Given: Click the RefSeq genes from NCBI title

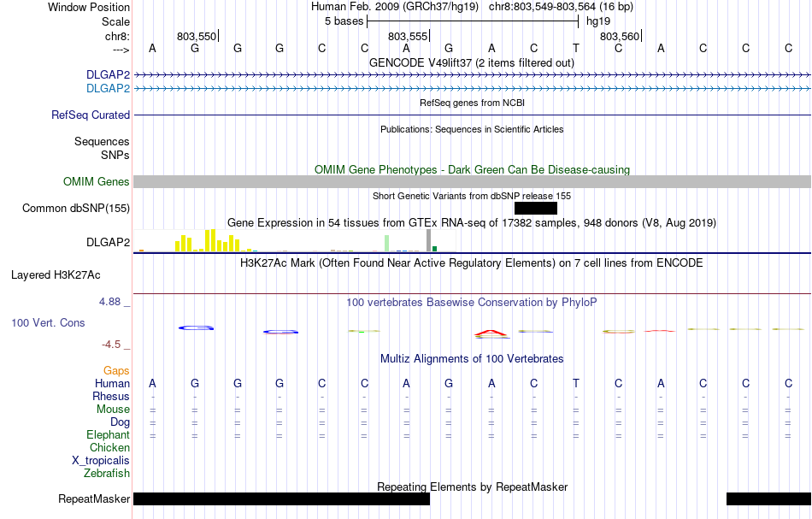Looking at the screenshot, I should (472, 103).
